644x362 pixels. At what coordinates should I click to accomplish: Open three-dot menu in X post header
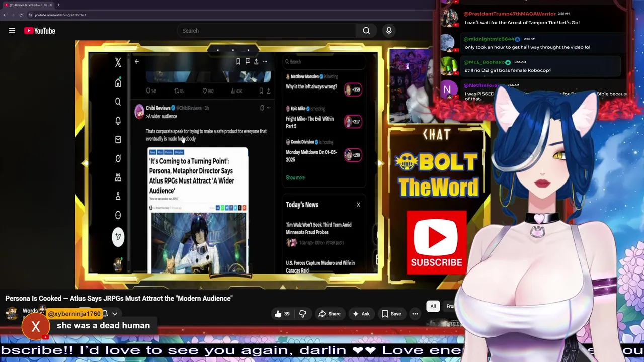pos(265,61)
